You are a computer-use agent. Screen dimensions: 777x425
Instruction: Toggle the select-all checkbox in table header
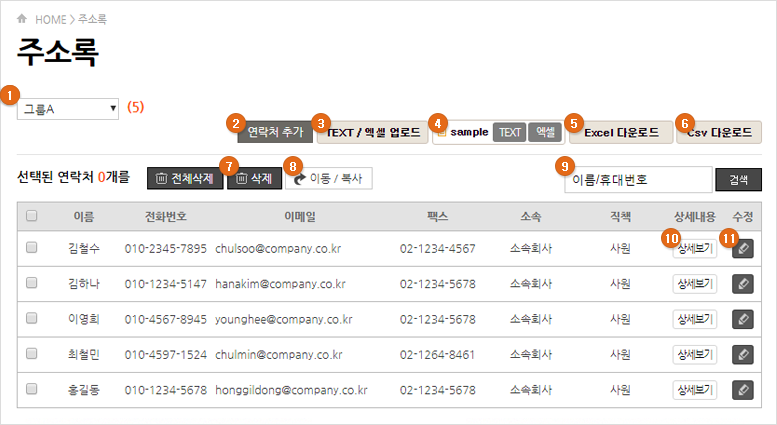pyautogui.click(x=32, y=215)
